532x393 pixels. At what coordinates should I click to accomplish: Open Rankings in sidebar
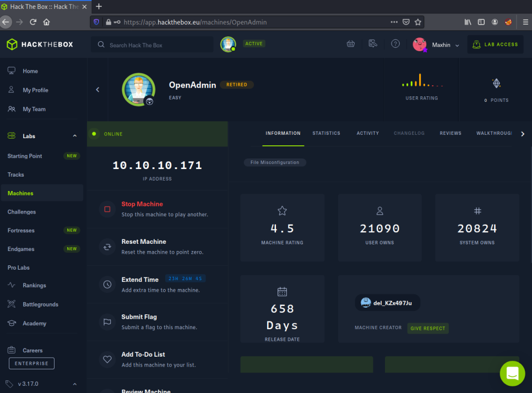pos(34,286)
